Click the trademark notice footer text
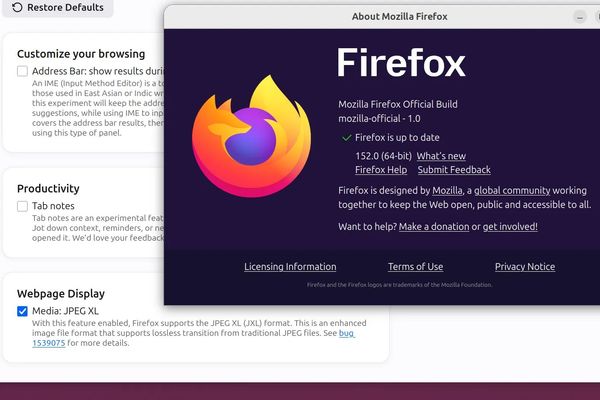Viewport: 600px width, 400px height. [399, 285]
